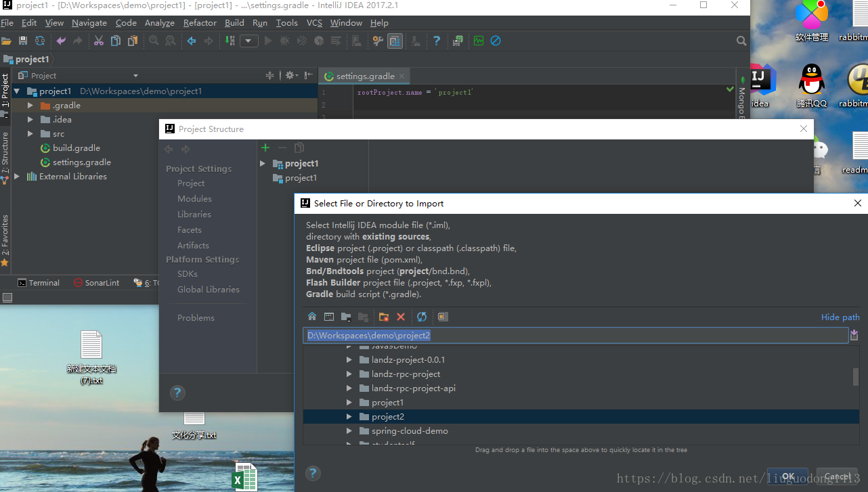Click the Save All toolbar icon
Screen dimensions: 868x492
coord(23,41)
